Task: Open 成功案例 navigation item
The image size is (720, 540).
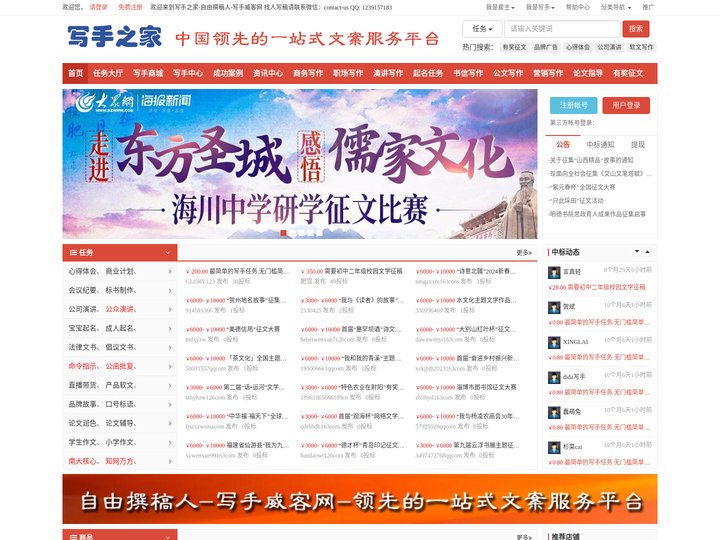Action: pos(228,73)
